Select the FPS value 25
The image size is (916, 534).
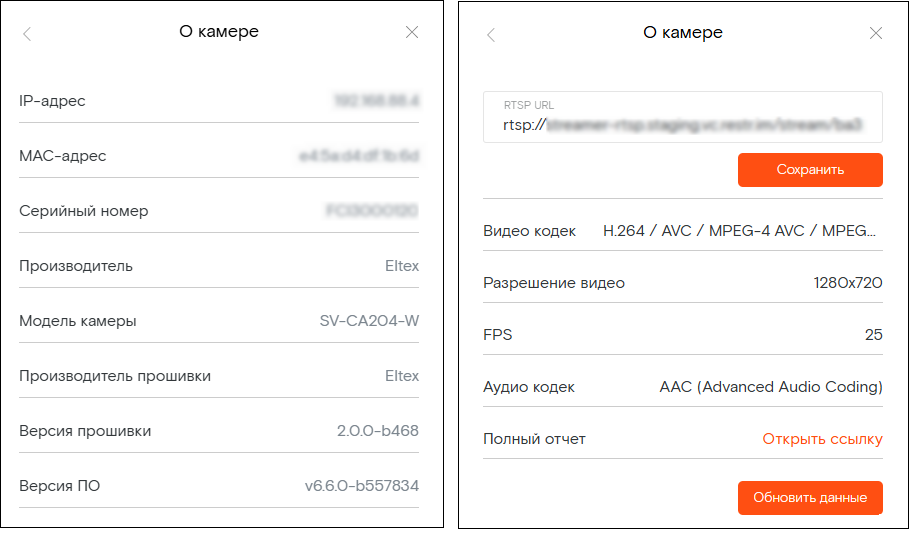[x=873, y=335]
